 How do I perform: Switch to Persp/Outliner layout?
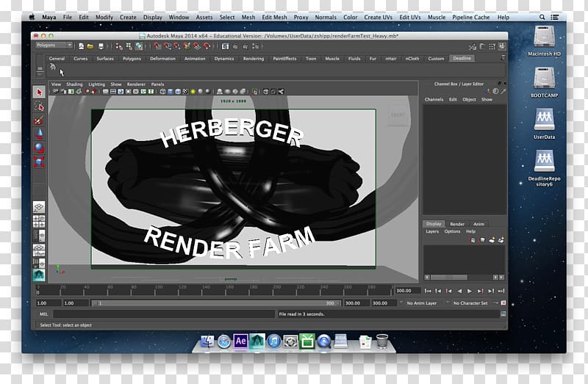coord(39,235)
